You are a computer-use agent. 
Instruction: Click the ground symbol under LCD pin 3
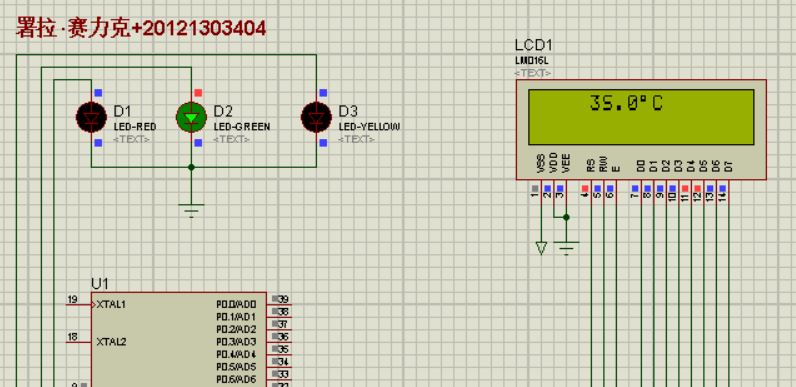[x=567, y=248]
